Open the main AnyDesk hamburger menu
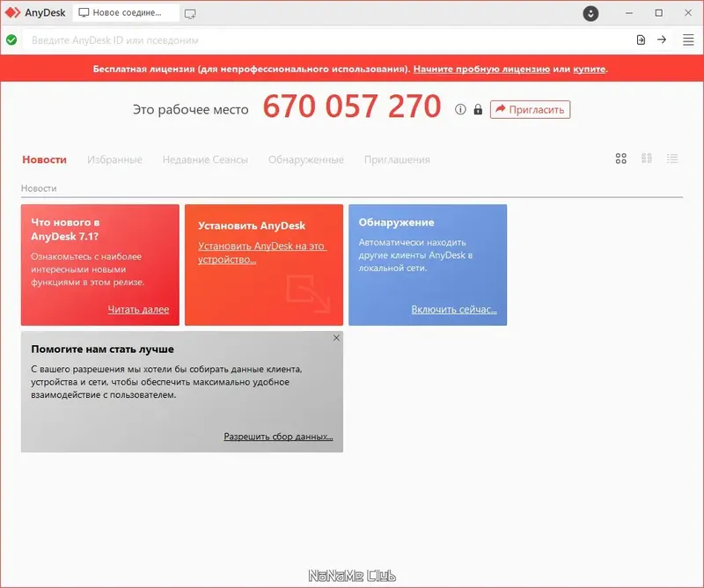Viewport: 704px width, 588px height. point(687,40)
